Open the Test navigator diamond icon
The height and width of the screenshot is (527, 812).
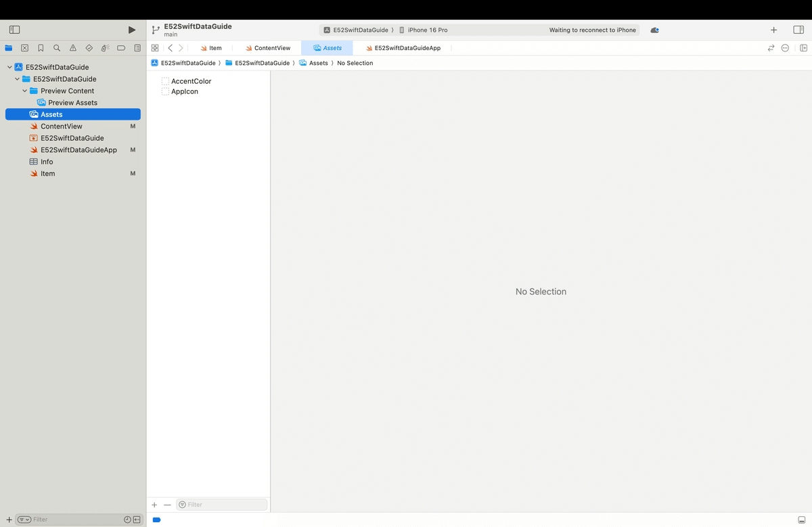click(x=89, y=48)
